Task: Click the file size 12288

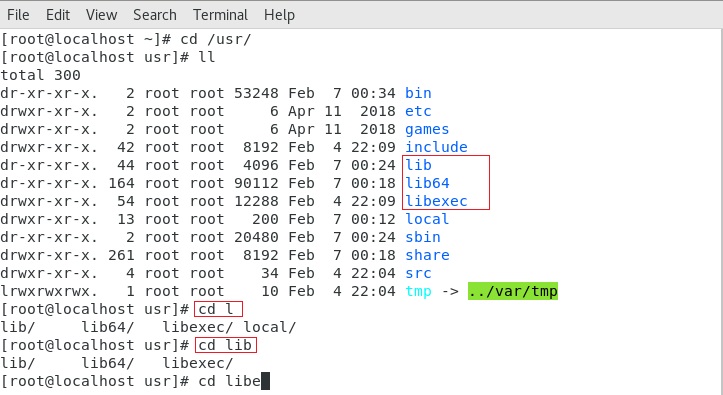Action: (x=256, y=201)
